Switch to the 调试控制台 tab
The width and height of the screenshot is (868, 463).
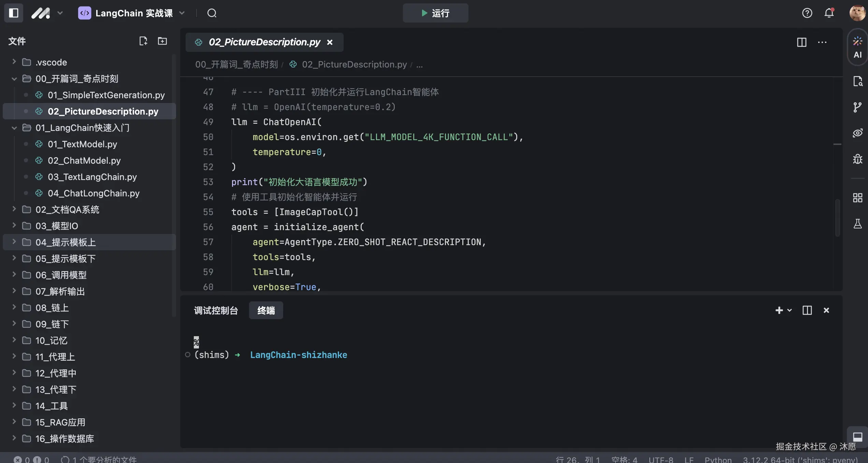click(216, 310)
